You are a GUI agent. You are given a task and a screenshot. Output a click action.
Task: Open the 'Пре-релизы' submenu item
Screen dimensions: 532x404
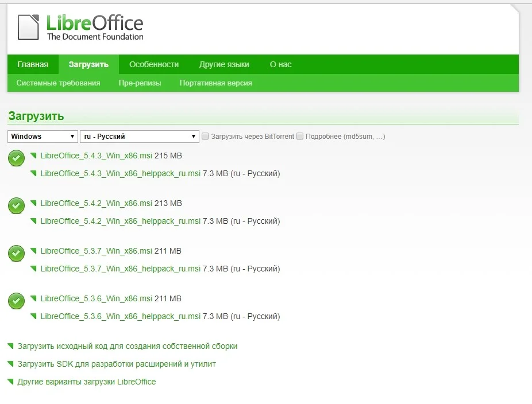point(140,83)
